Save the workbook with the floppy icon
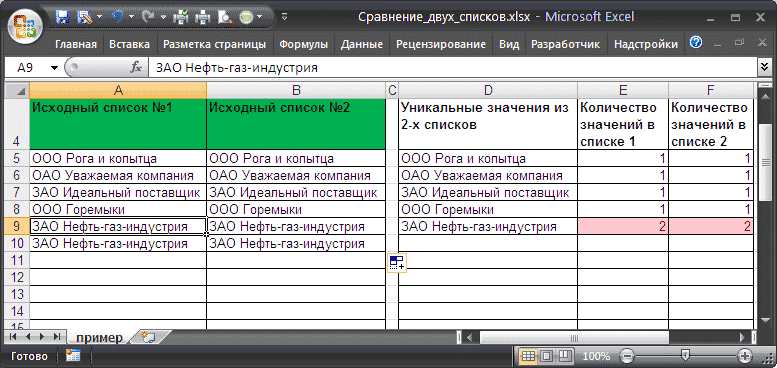The height and width of the screenshot is (368, 777). 63,17
